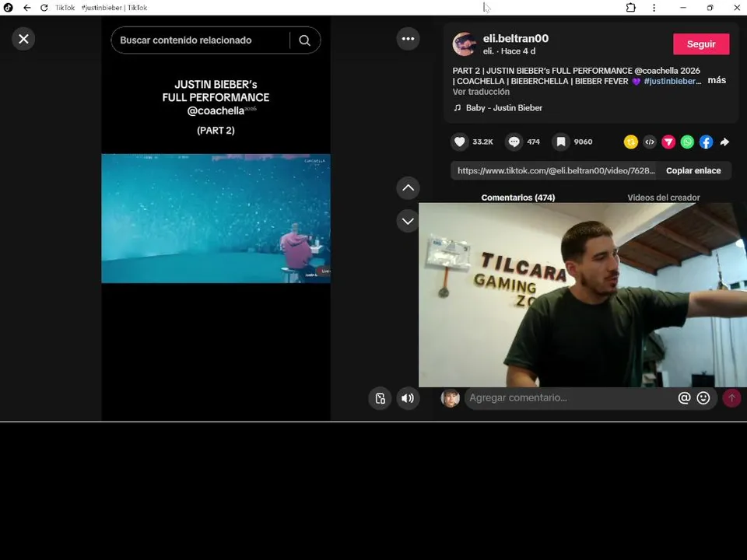Viewport: 747px width, 560px height.
Task: Open the emoji picker icon
Action: click(x=703, y=398)
